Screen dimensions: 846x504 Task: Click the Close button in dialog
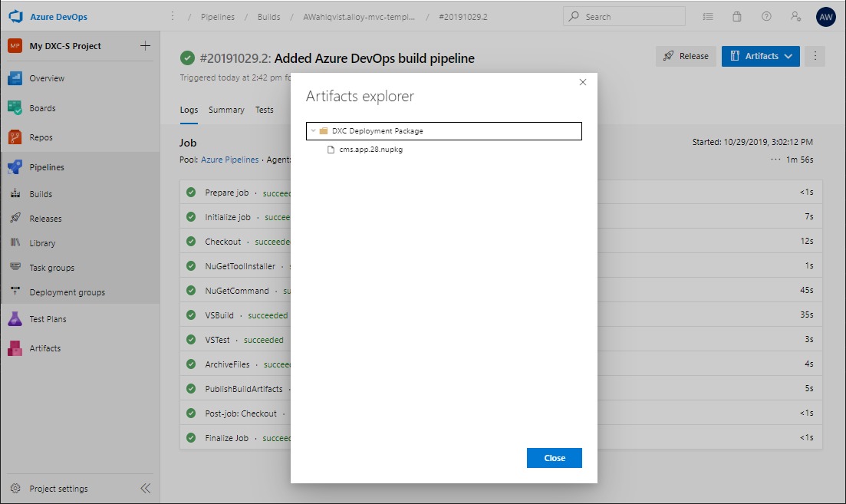click(x=554, y=458)
